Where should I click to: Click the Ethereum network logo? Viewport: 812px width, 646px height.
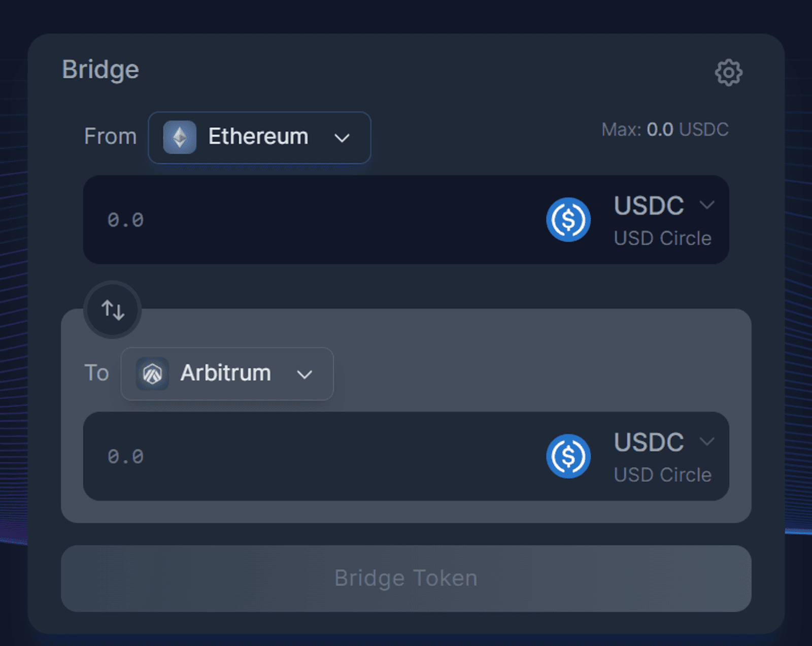[180, 137]
